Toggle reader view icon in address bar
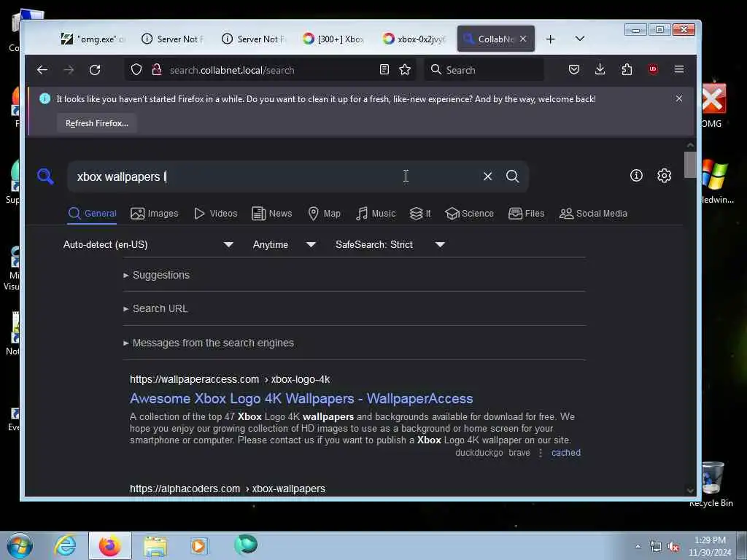747x560 pixels. (x=384, y=70)
